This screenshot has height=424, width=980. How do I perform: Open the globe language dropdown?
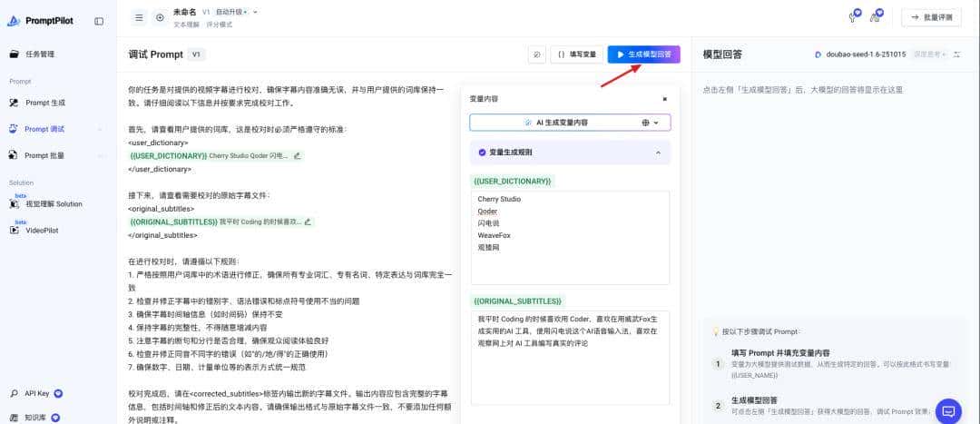(x=650, y=123)
